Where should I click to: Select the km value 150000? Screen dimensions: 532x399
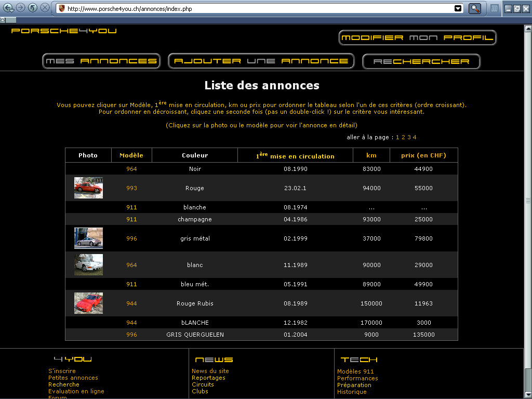[x=371, y=303]
